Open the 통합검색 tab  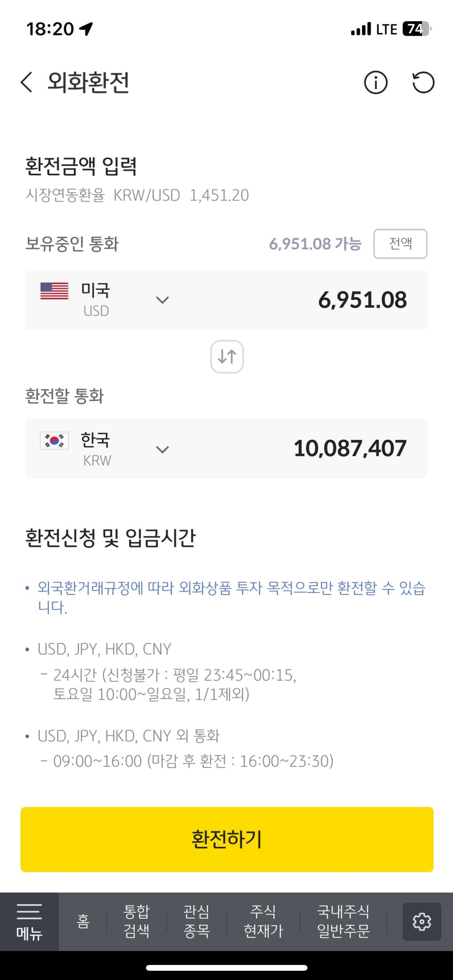137,922
